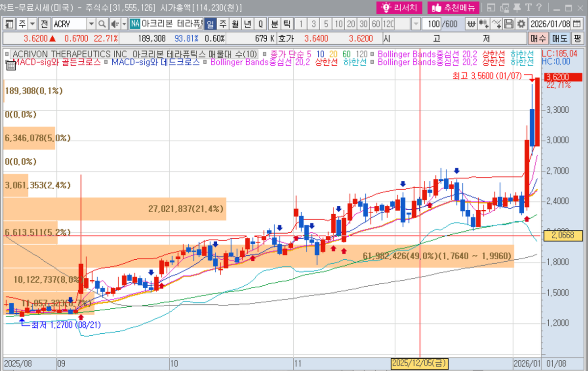Click the independent window icon in title bar
Image resolution: width=588 pixels, height=371 pixels.
[x=491, y=7]
